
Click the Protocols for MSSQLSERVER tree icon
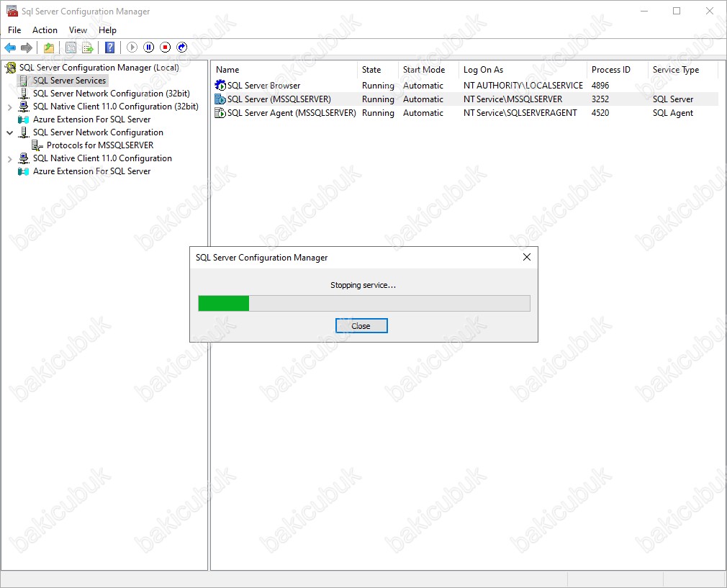pyautogui.click(x=37, y=145)
